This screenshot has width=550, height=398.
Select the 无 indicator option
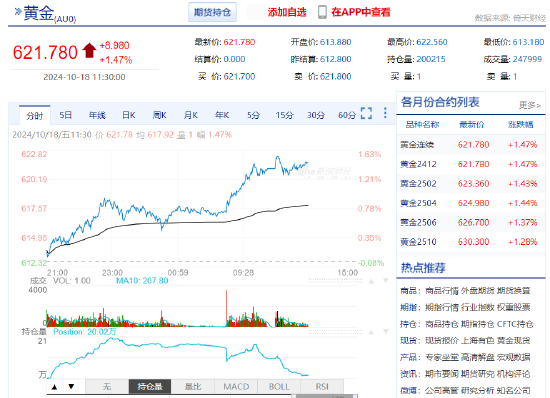107,386
